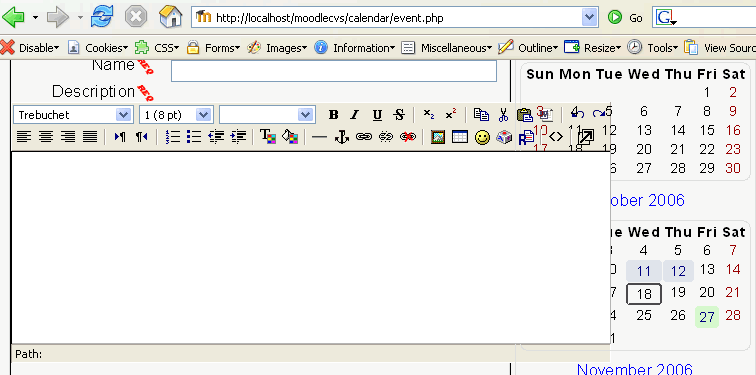
Task: Insert a web link using chain icon
Action: (x=364, y=137)
